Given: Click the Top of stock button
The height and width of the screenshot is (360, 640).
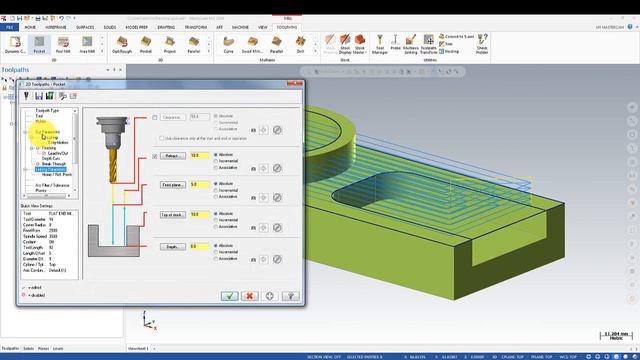Looking at the screenshot, I should (x=173, y=215).
